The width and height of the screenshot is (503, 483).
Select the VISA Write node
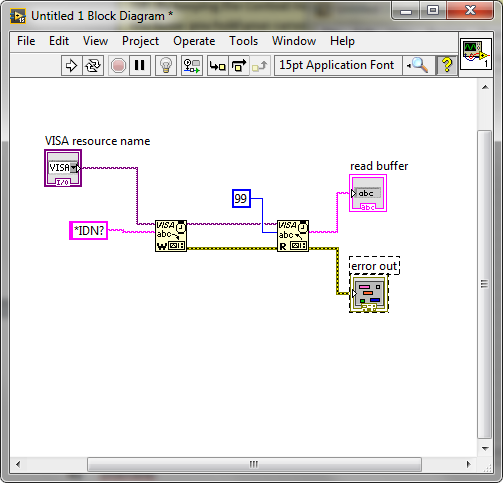coord(171,236)
